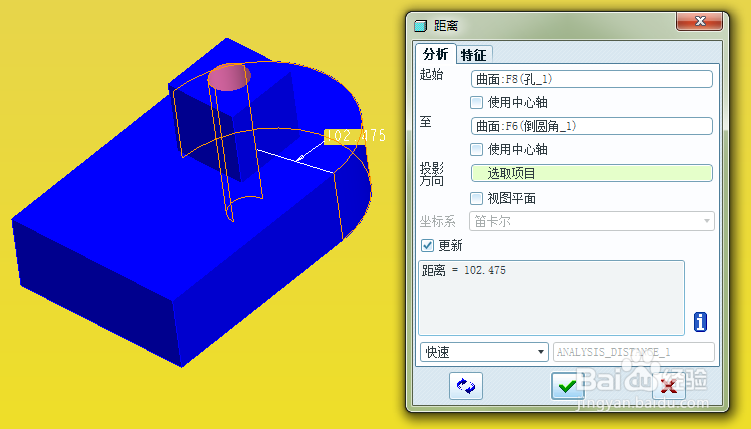751x429 pixels.
Task: Click the 距离 = 102.475 result text
Action: pyautogui.click(x=464, y=271)
